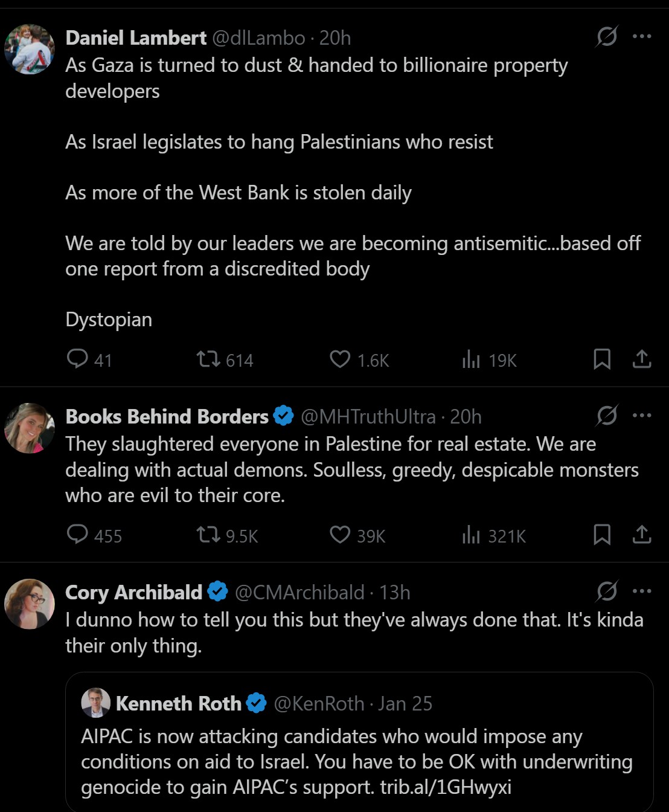Reply to Books Behind Borders post
Image resolution: width=669 pixels, height=812 pixels.
(78, 535)
